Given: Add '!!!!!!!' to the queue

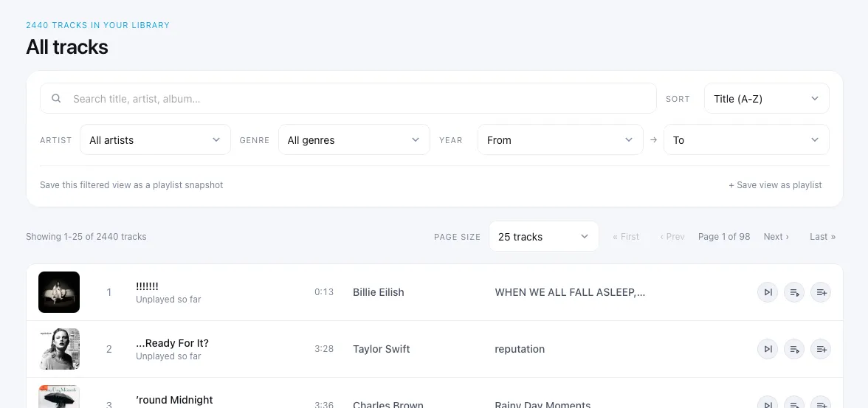Looking at the screenshot, I should coord(794,292).
